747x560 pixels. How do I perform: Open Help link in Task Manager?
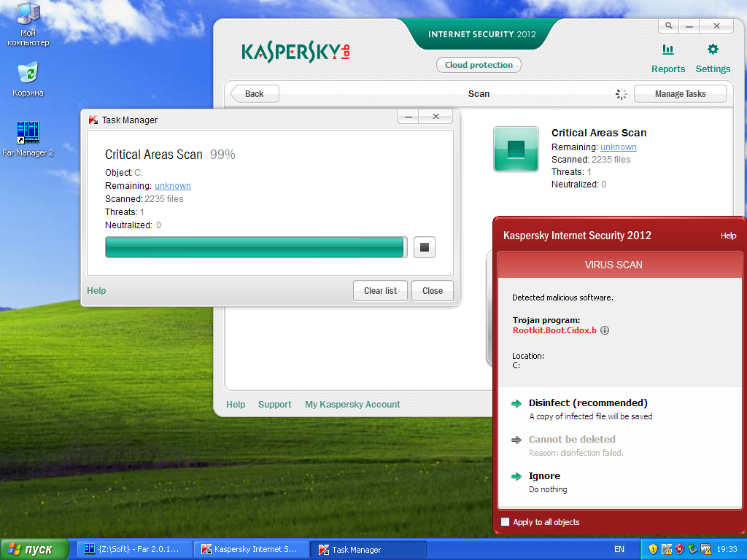click(x=96, y=290)
